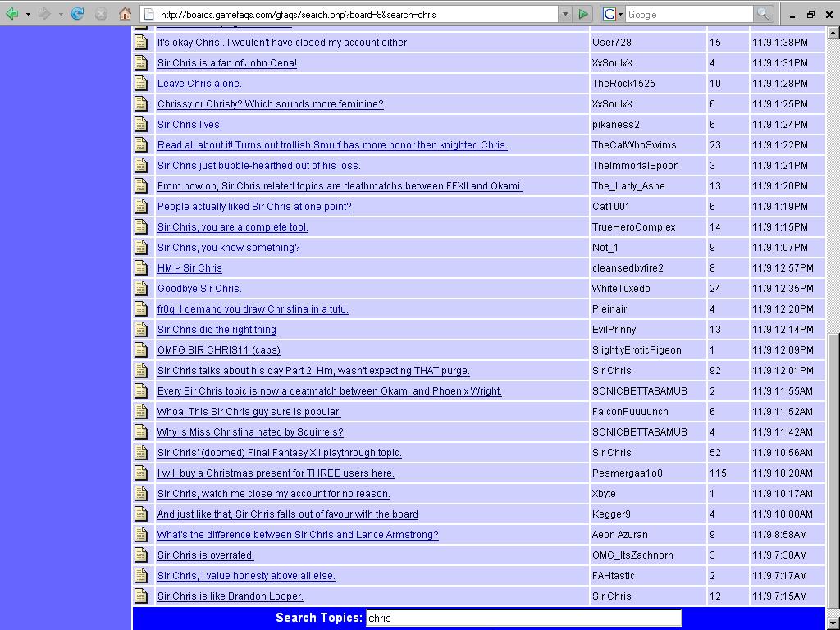
Task: Click the search magnifier icon
Action: click(763, 14)
